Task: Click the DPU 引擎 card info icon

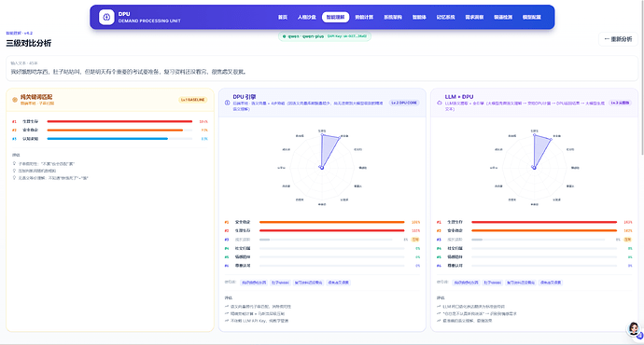Action: coord(227,103)
